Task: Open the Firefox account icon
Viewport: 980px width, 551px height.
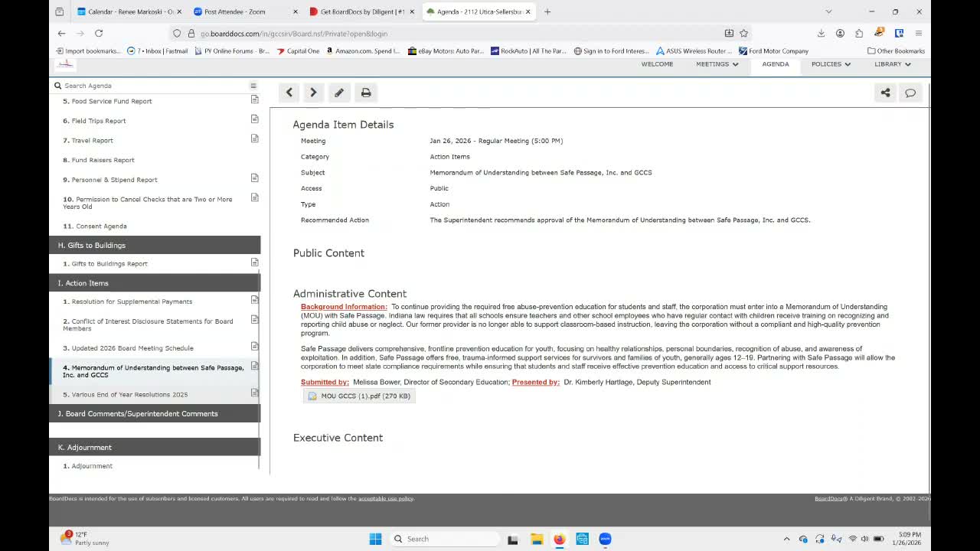Action: 840,34
